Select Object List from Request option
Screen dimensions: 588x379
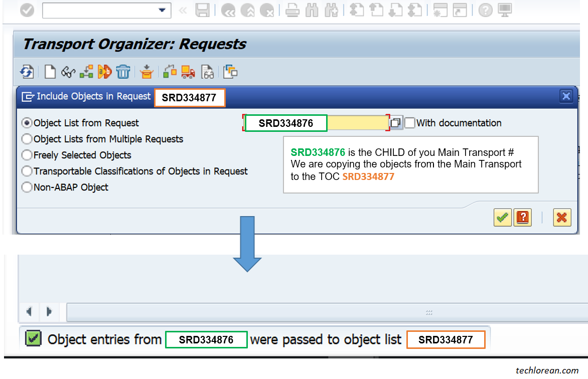click(27, 123)
